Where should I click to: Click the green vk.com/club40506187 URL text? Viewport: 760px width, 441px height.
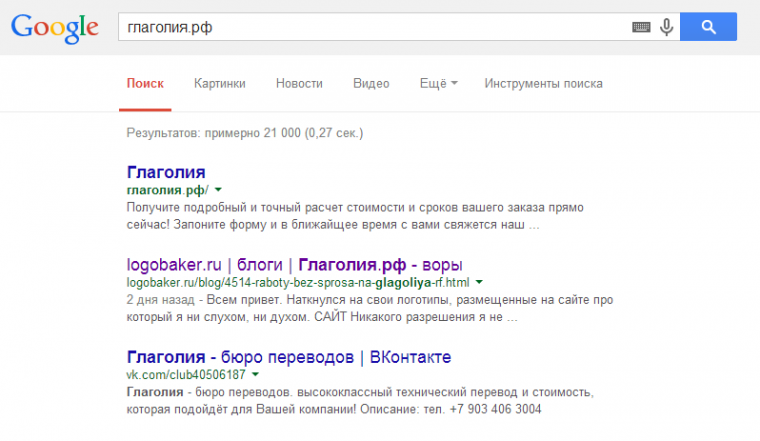pos(186,375)
